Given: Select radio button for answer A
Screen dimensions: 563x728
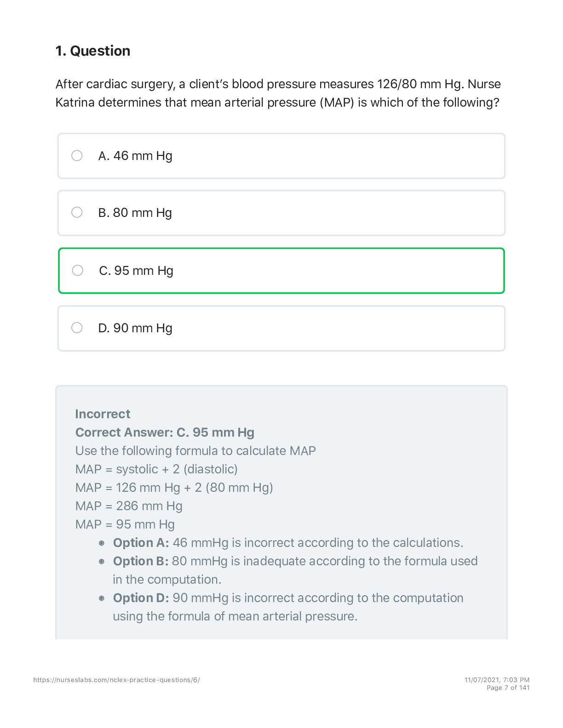Looking at the screenshot, I should [77, 156].
